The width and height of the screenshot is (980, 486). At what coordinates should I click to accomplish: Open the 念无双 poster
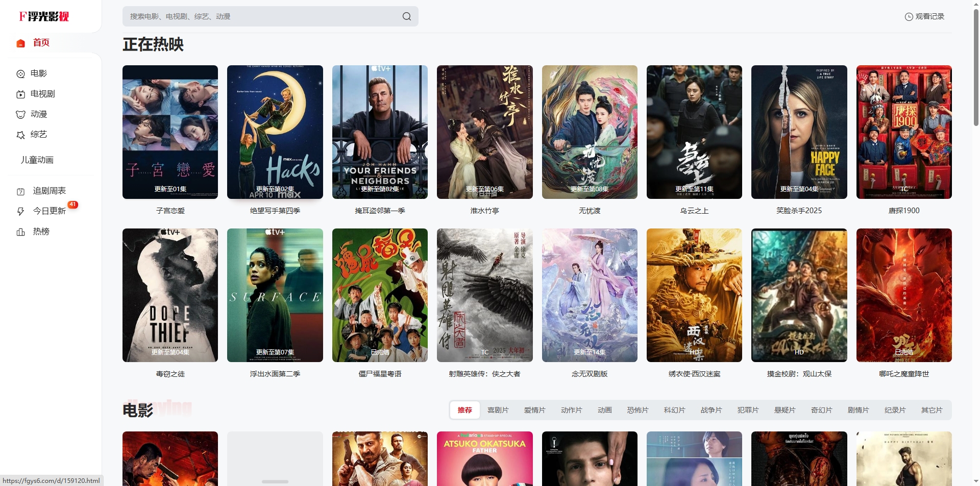click(590, 295)
